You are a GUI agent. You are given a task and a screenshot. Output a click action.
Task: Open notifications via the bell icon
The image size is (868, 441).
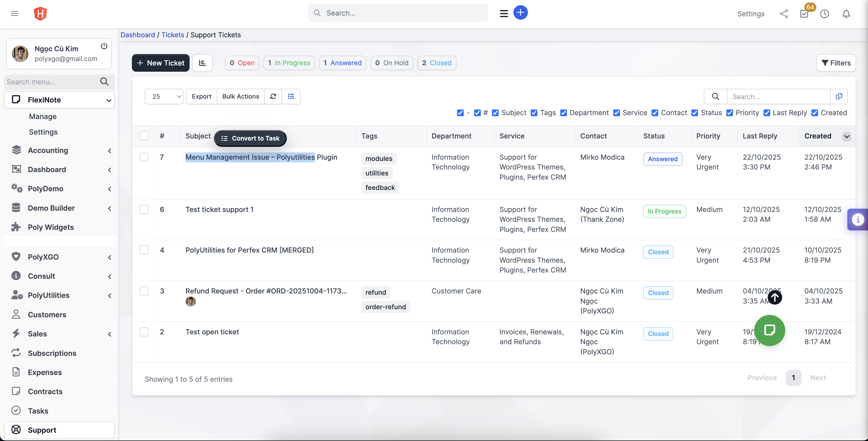coord(846,14)
